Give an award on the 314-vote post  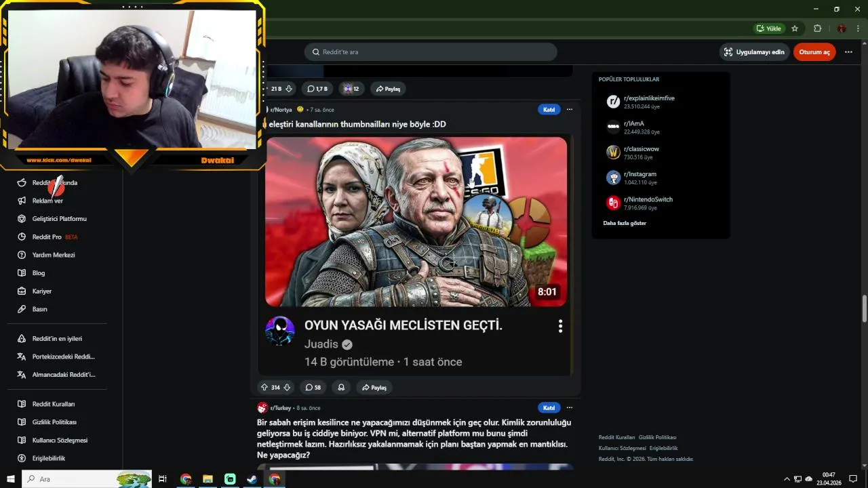point(341,388)
